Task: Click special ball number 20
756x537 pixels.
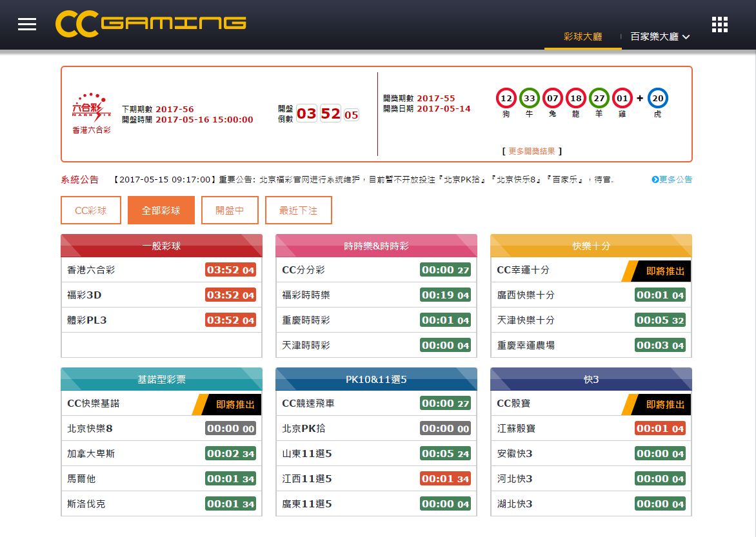Action: coord(657,98)
